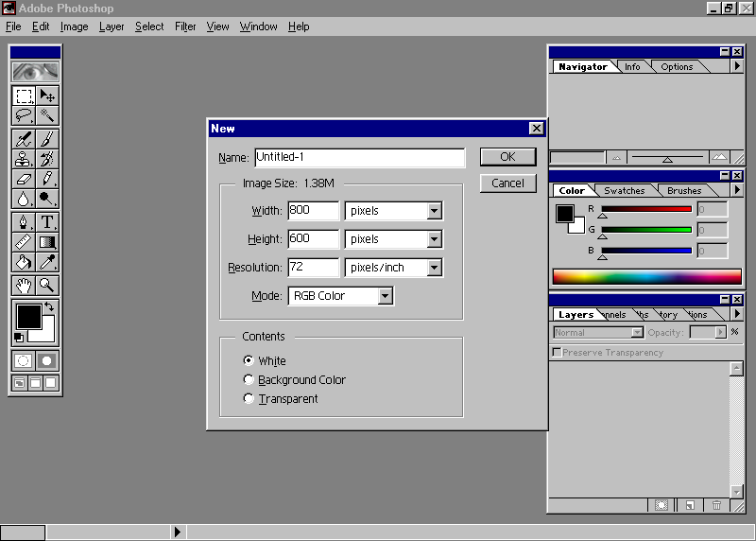Switch to Quick Mask mode in toolbox
Image resolution: width=756 pixels, height=541 pixels.
click(x=46, y=360)
